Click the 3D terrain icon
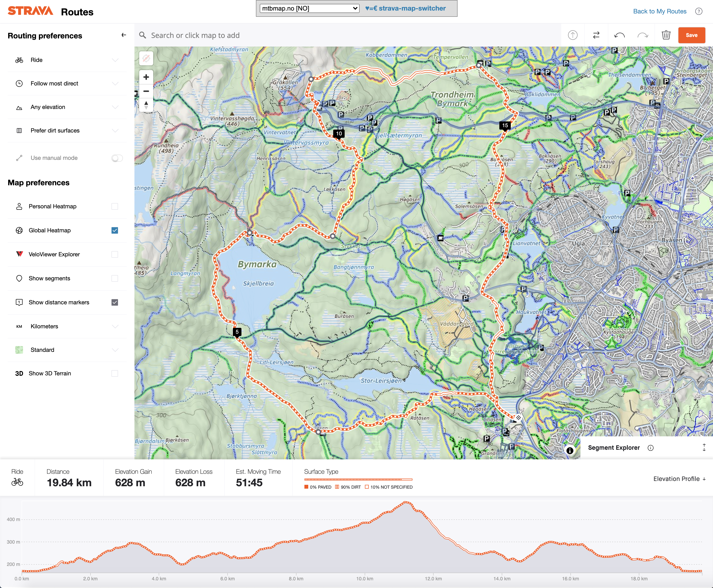Image resolution: width=713 pixels, height=588 pixels. click(x=19, y=373)
